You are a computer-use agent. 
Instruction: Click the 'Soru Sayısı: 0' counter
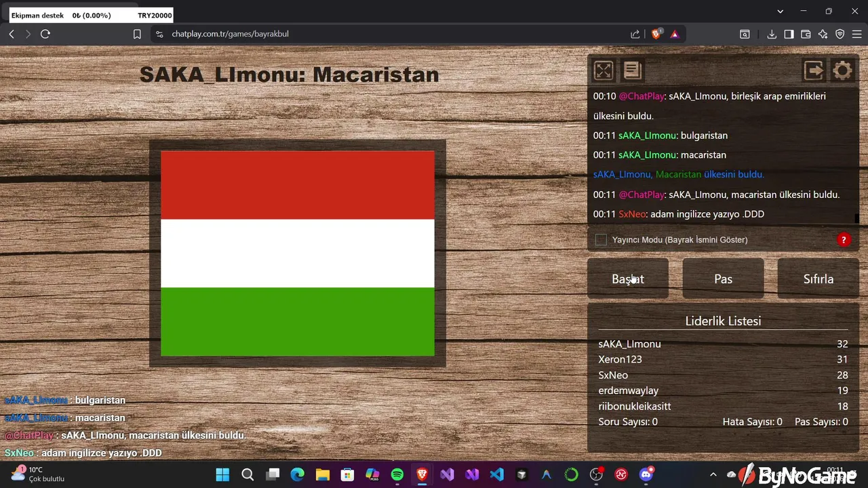628,422
